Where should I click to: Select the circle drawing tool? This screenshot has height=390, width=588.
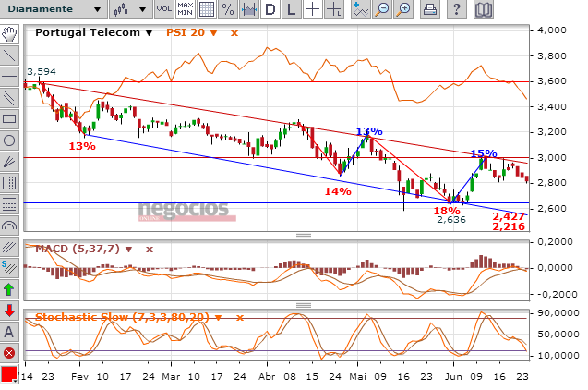(x=9, y=140)
